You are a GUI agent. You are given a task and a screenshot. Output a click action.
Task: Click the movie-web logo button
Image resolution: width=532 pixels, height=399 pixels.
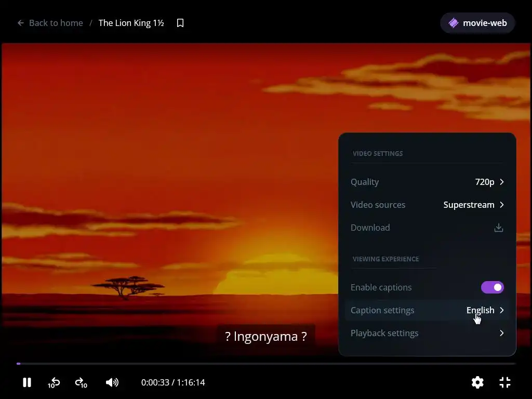click(x=477, y=23)
